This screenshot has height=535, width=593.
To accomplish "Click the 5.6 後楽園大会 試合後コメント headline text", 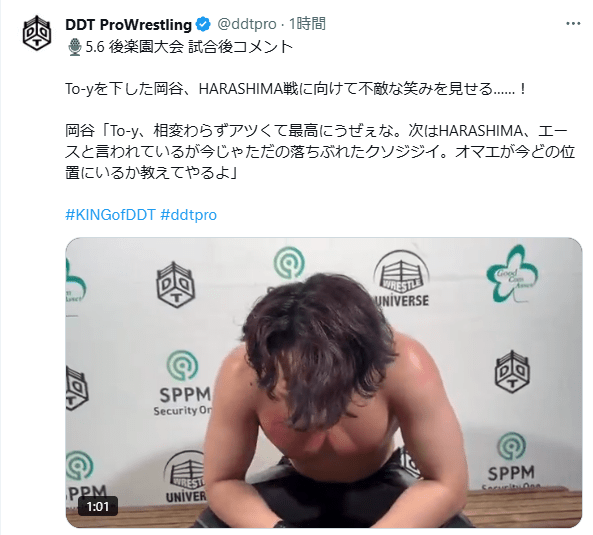I will point(189,47).
